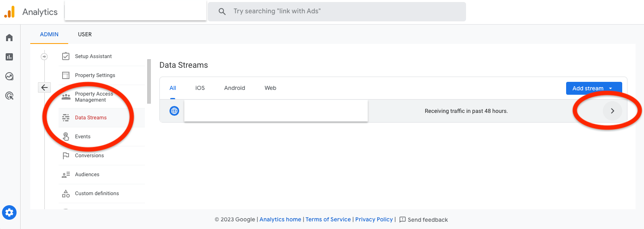Click the Send feedback icon
Image resolution: width=644 pixels, height=229 pixels.
402,220
